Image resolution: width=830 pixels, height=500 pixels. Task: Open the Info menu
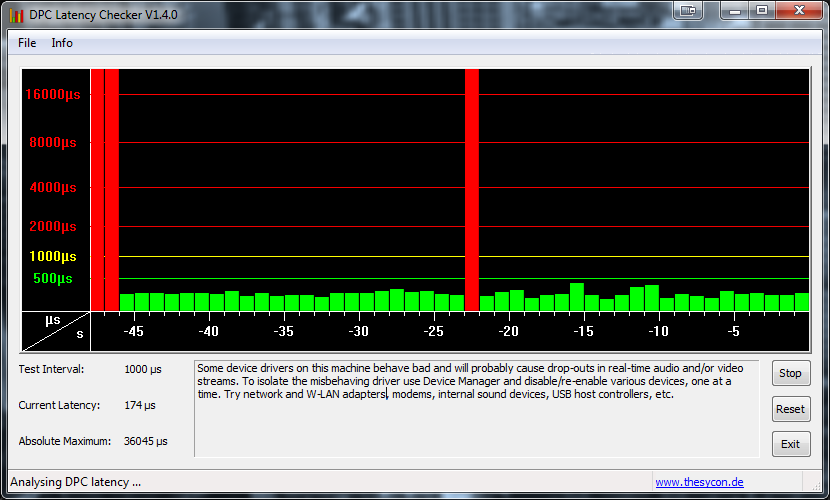[62, 43]
